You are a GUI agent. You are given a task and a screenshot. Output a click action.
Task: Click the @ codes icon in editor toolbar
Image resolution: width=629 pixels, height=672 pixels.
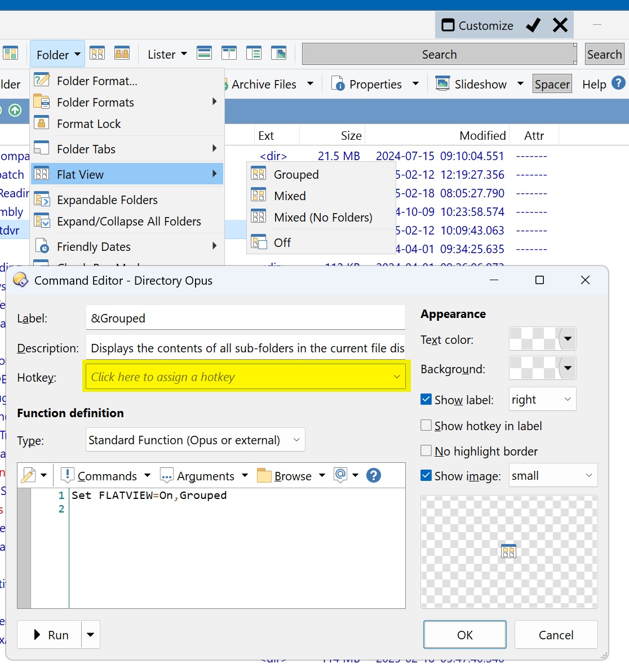pyautogui.click(x=340, y=475)
